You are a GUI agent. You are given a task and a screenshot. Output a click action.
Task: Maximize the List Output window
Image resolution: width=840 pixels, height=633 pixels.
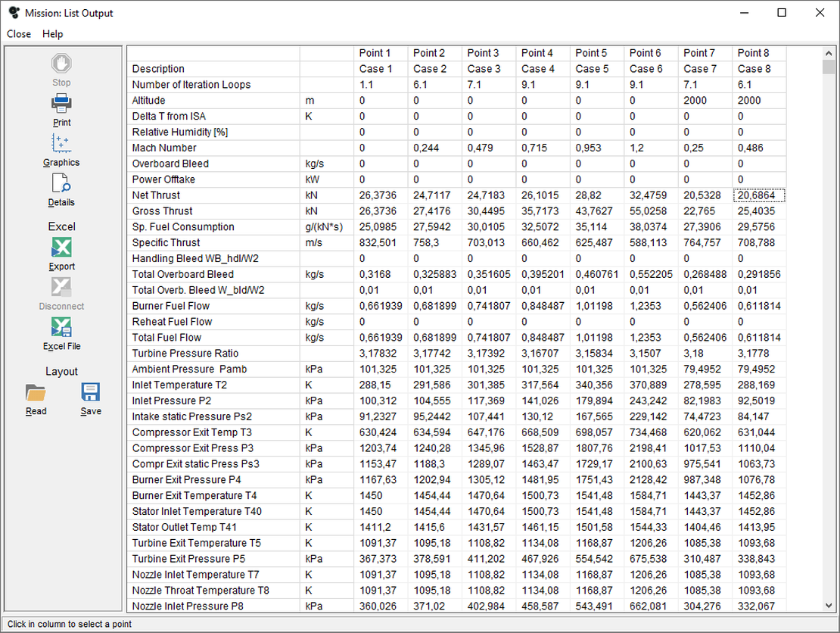(782, 13)
